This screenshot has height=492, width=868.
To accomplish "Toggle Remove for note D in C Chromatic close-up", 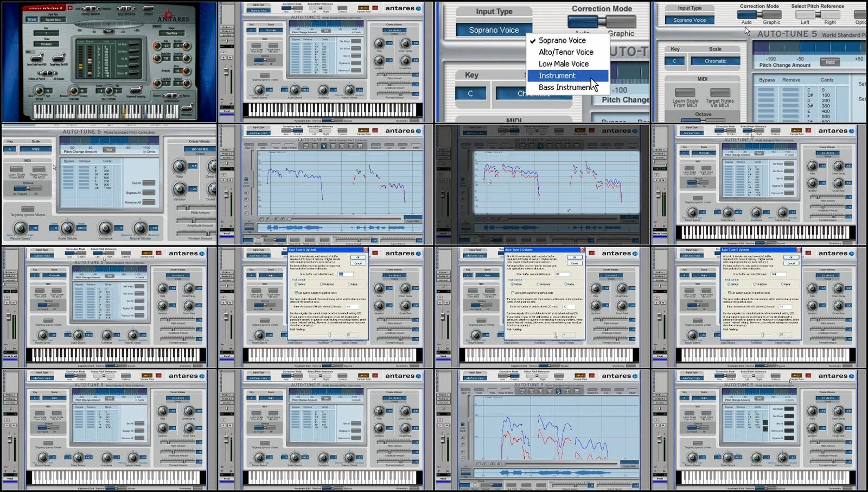I will [x=792, y=100].
